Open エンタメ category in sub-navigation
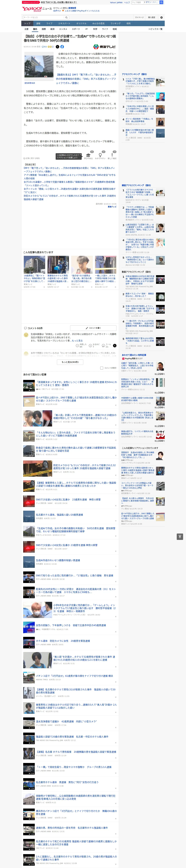The image size is (186, 868). 63,29
